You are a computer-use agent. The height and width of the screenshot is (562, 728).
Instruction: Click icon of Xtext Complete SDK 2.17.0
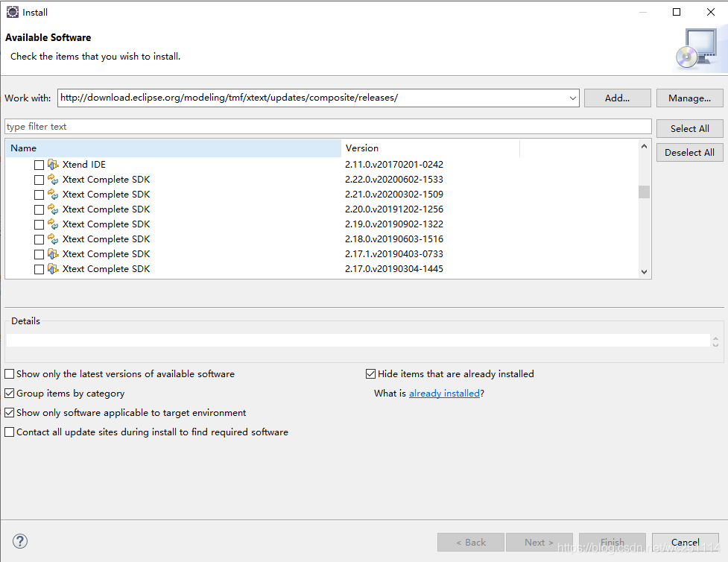coord(53,268)
